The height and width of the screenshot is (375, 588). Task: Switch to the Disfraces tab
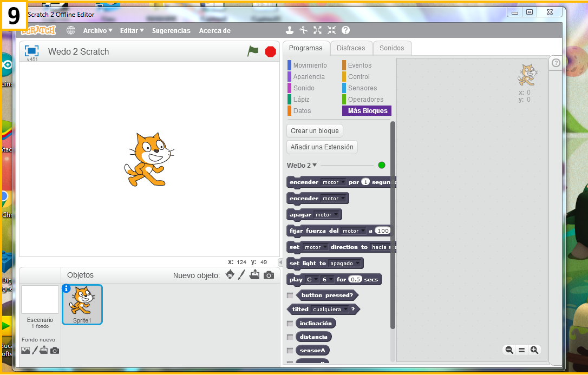click(x=351, y=48)
